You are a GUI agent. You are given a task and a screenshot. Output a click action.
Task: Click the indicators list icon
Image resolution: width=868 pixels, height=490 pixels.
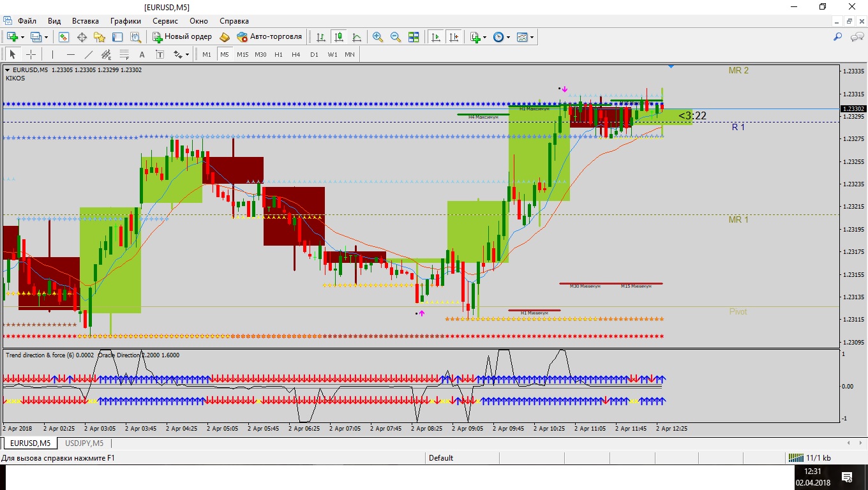(475, 37)
